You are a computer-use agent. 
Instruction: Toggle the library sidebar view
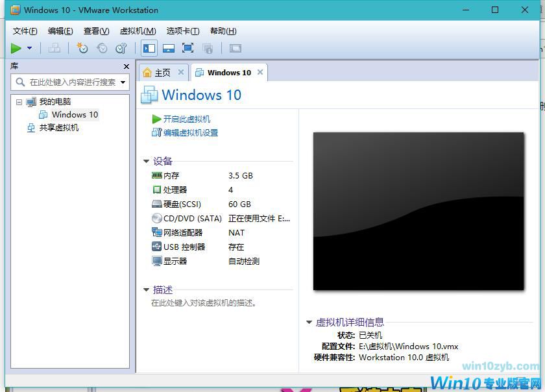tap(149, 48)
